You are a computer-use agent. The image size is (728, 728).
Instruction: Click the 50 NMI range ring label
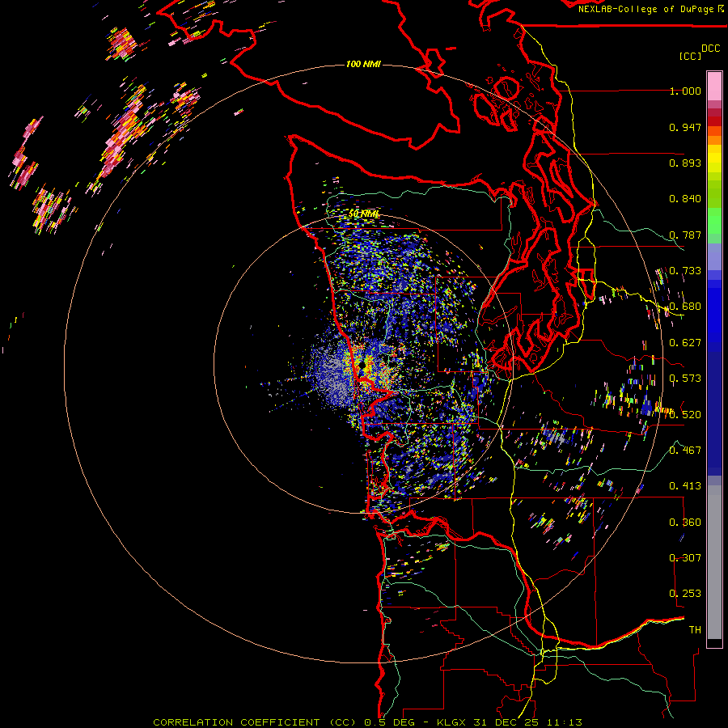pyautogui.click(x=363, y=214)
